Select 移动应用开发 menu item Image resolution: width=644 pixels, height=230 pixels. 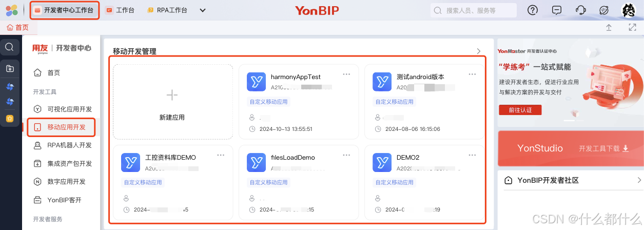(x=62, y=127)
